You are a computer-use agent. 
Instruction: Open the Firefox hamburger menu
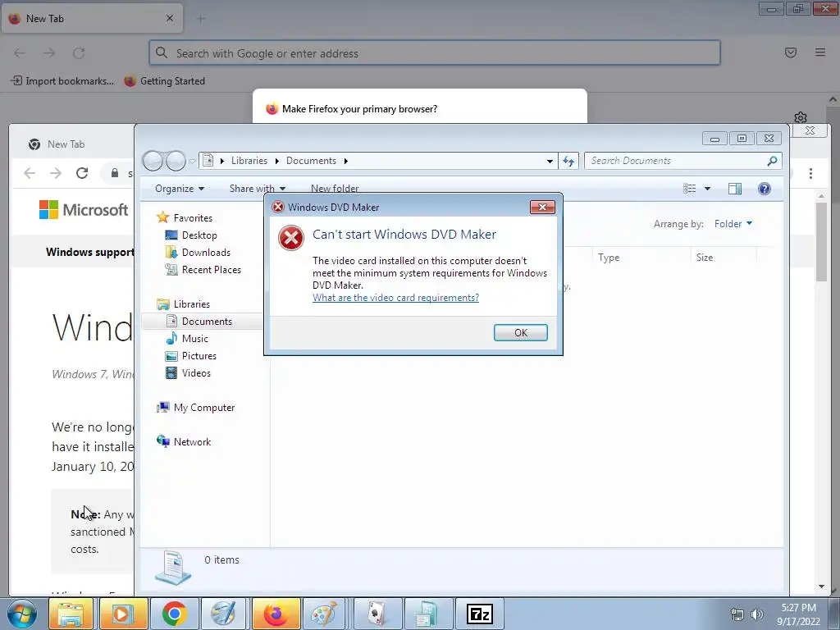coord(820,52)
